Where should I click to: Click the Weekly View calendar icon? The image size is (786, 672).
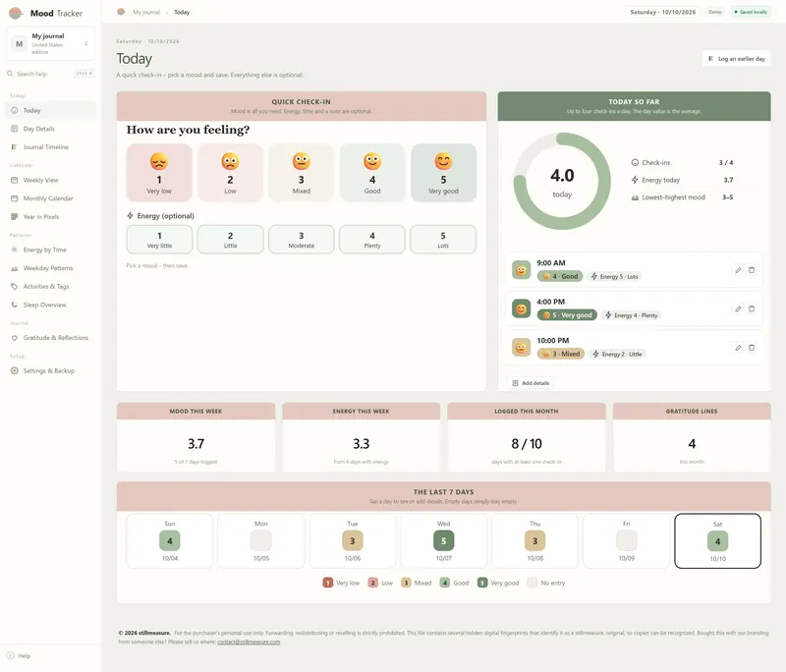14,180
